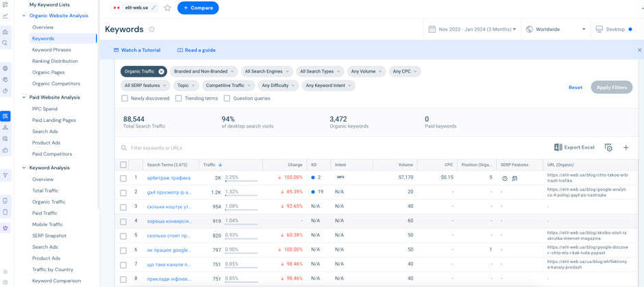
Task: Click the Watch a Tutorial link
Action: tap(137, 50)
